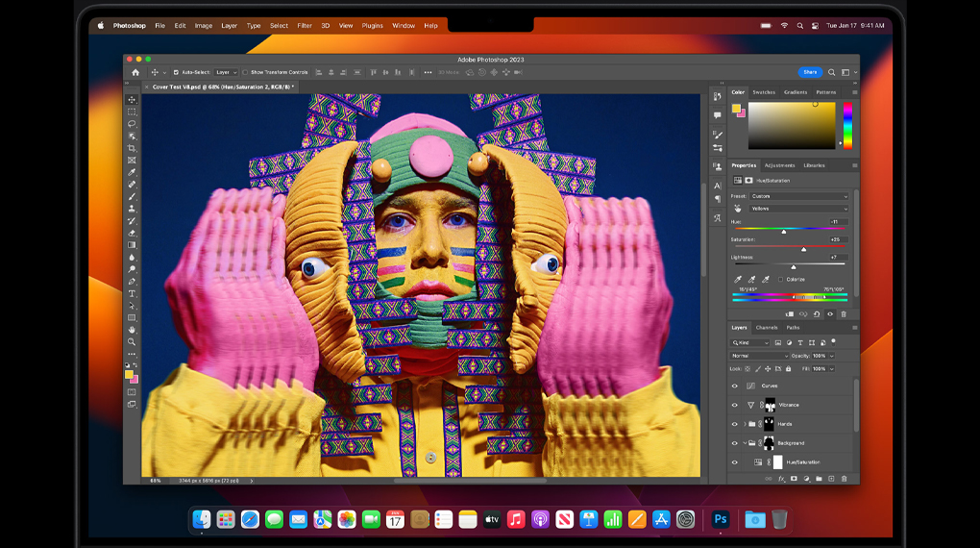Image resolution: width=980 pixels, height=548 pixels.
Task: Choose the Hand tool
Action: (132, 330)
